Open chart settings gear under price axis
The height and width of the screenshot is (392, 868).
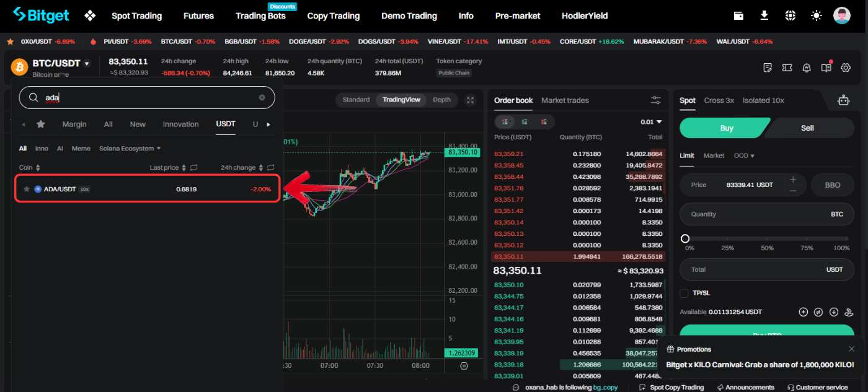pyautogui.click(x=464, y=366)
